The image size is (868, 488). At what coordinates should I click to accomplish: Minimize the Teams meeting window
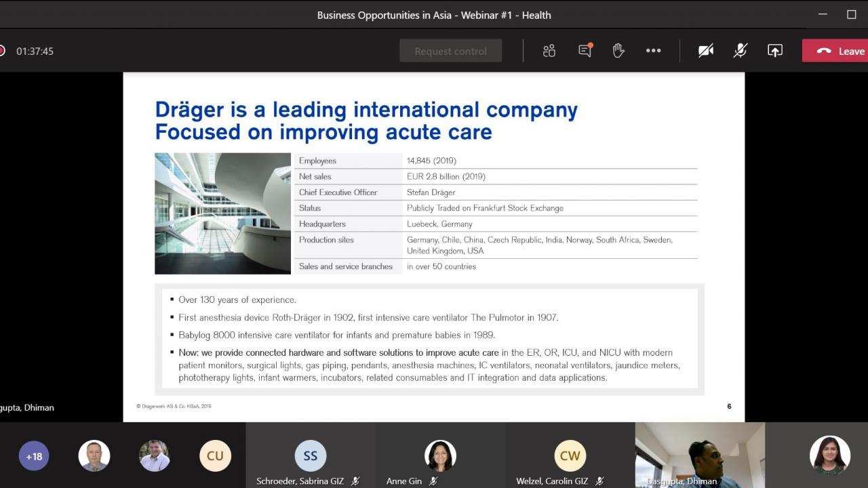pyautogui.click(x=823, y=14)
